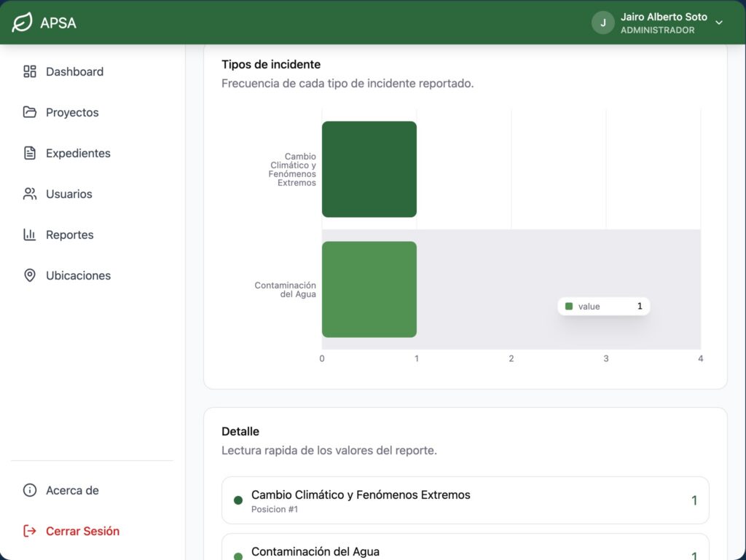This screenshot has height=560, width=746.
Task: Click the Cerrar Sesión link
Action: click(x=82, y=531)
